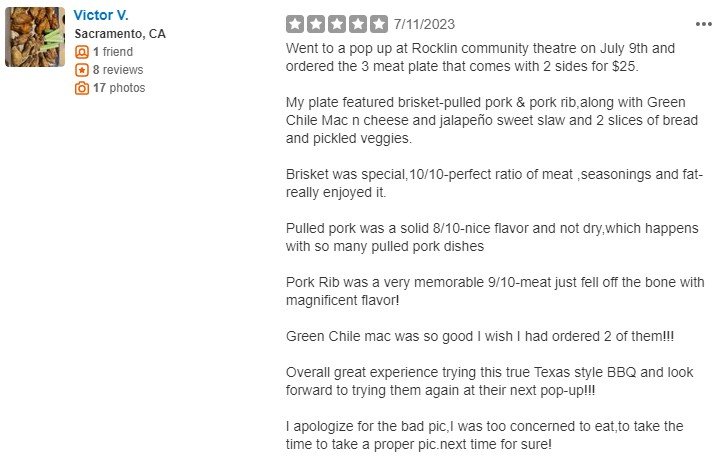Click the friends icon under the reviewer name

pos(82,52)
